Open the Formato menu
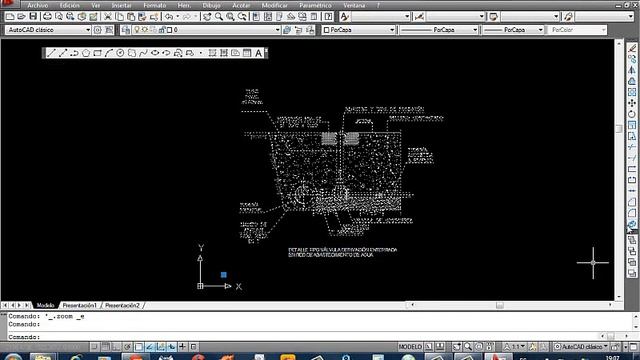The width and height of the screenshot is (640, 360). point(155,5)
